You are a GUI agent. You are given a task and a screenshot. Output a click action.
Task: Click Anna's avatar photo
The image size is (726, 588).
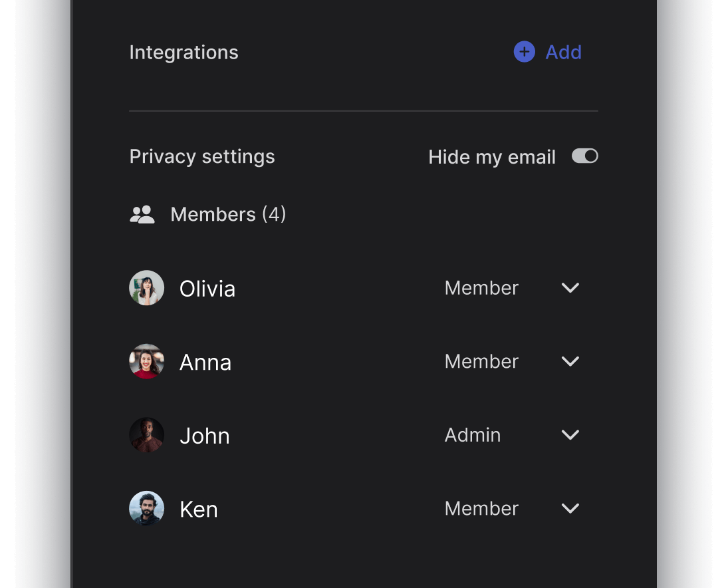[x=146, y=361]
